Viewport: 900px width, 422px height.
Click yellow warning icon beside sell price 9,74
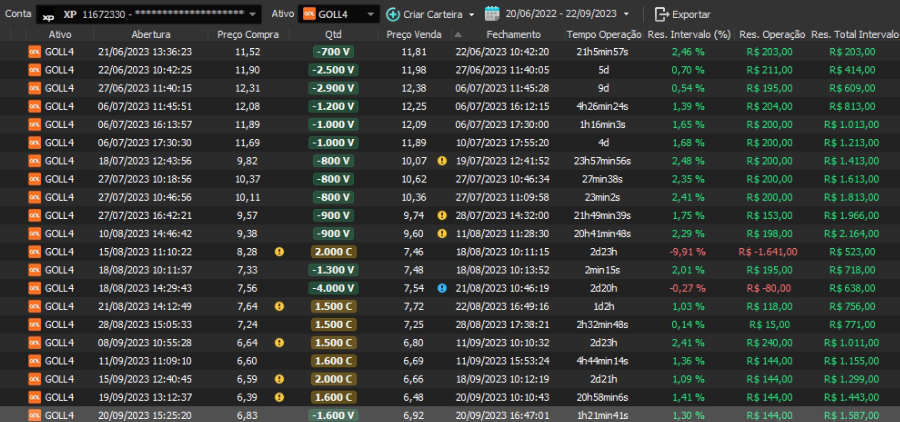[442, 215]
